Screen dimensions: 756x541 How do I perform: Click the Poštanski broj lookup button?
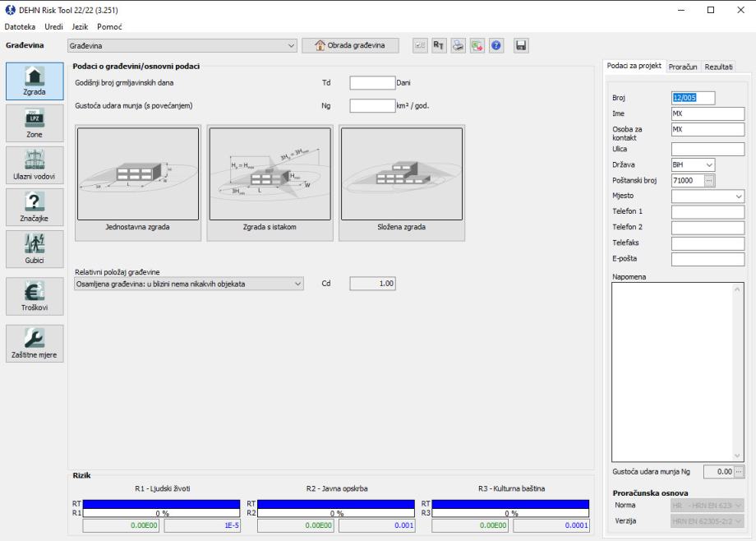coord(709,181)
